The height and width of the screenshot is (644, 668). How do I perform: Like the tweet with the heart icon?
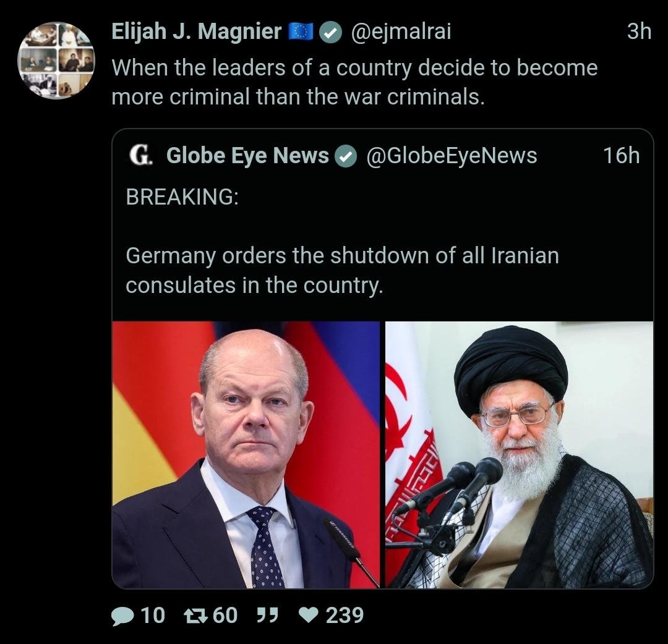(309, 614)
